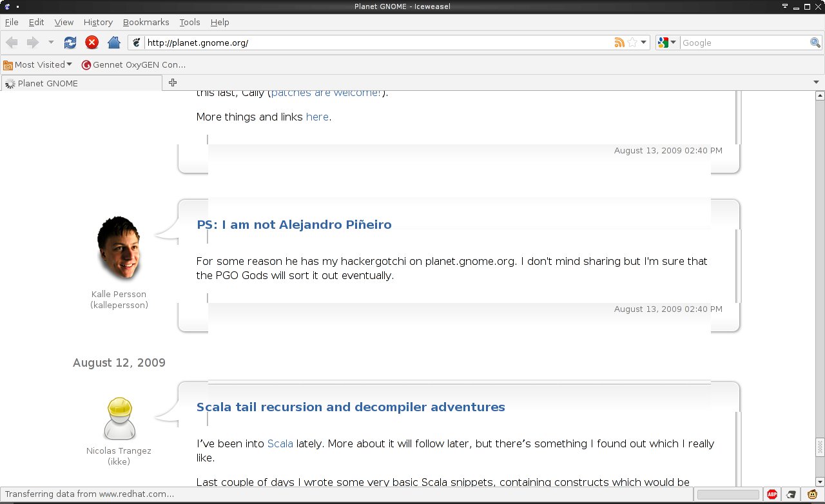Open the File menu
The height and width of the screenshot is (504, 825).
12,22
